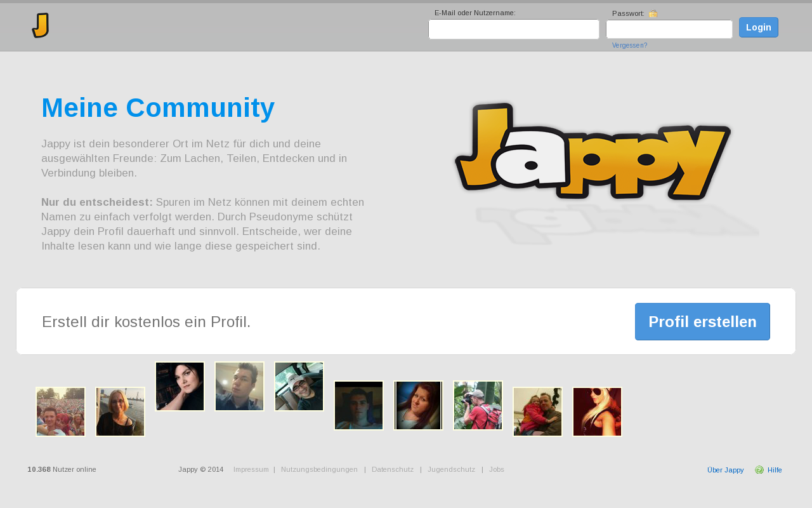Click the 10.368 Nutzer online text
Screen dimensions: 812x508
coord(62,470)
